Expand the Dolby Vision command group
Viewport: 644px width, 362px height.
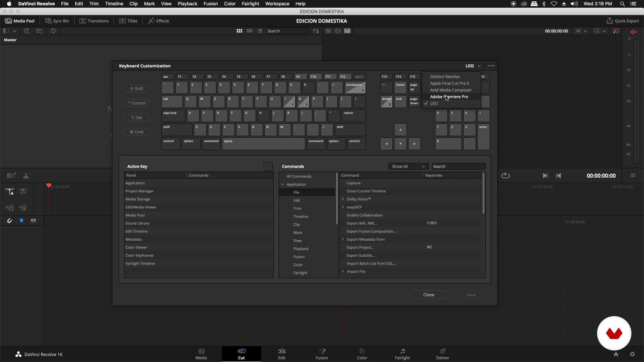pyautogui.click(x=343, y=199)
